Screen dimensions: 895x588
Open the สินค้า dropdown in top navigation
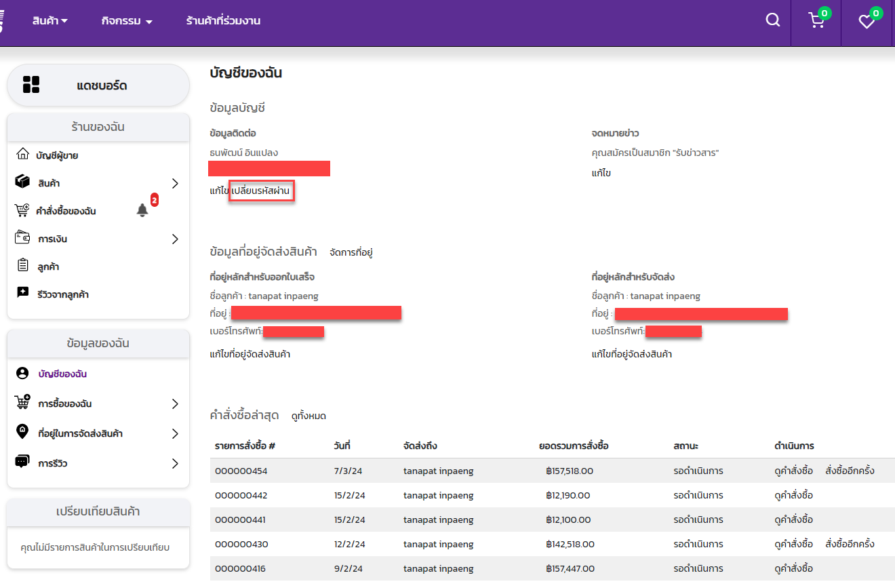49,21
